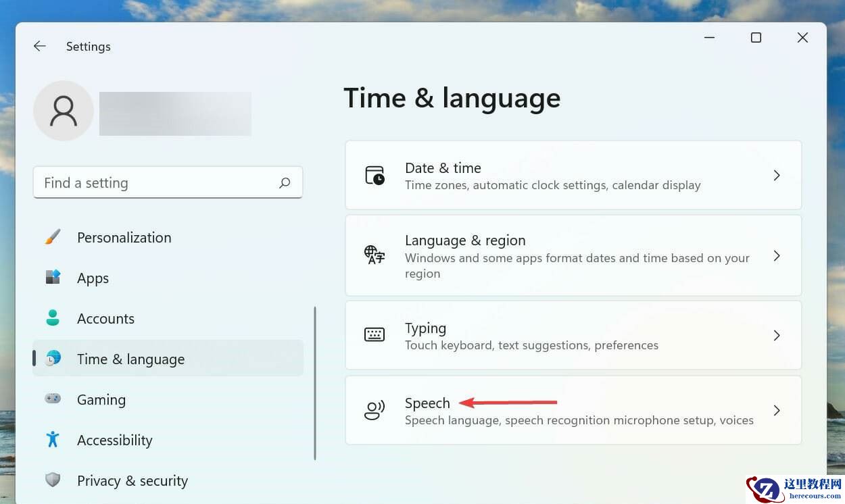The image size is (845, 504).
Task: Expand Typing settings chevron
Action: pyautogui.click(x=777, y=335)
